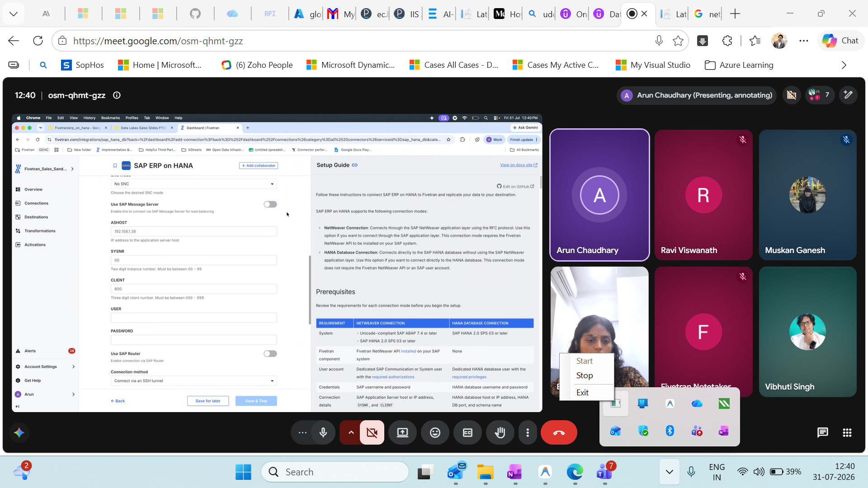
Task: Click the Windows taskbar Search box
Action: [x=335, y=472]
